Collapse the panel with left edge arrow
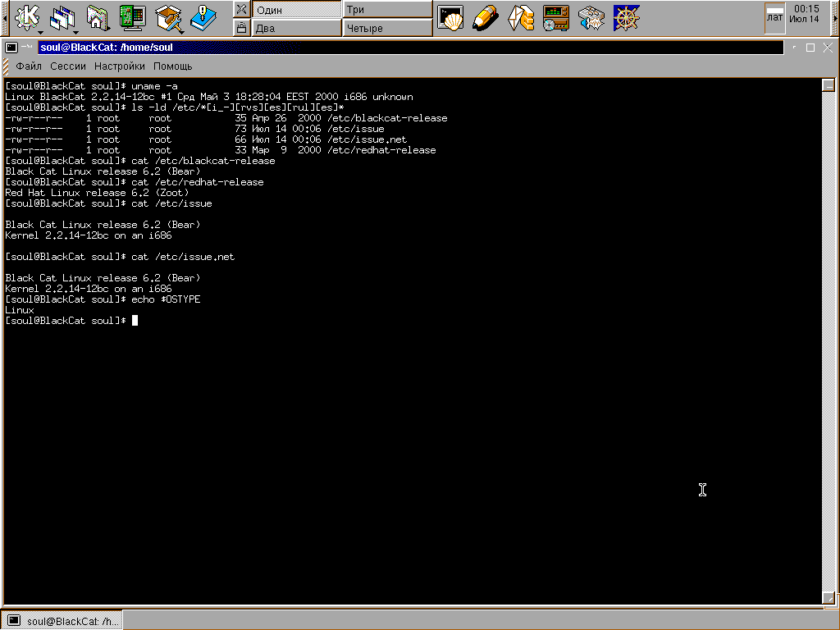Screen dimensions: 840x630 5,18
